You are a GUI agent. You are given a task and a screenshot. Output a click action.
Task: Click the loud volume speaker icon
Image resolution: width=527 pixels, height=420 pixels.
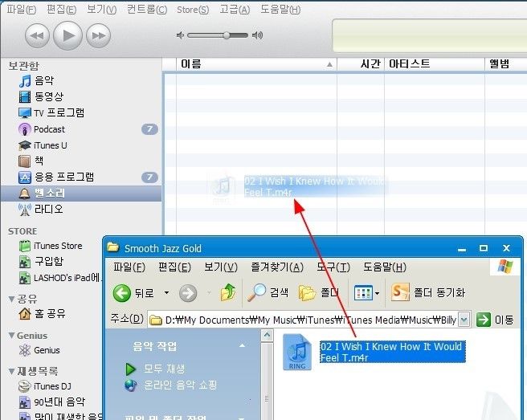pos(257,35)
